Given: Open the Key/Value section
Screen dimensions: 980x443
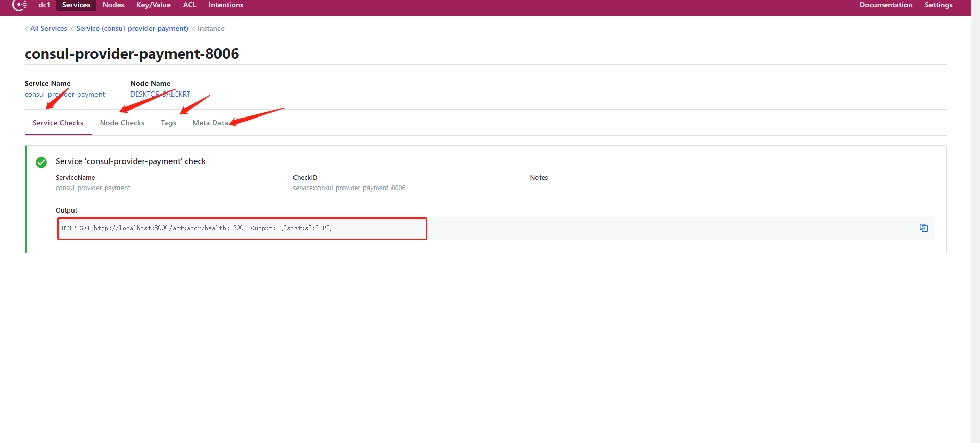Looking at the screenshot, I should click(154, 5).
